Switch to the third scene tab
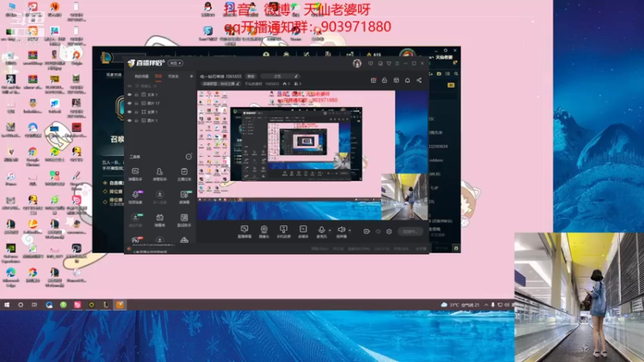This screenshot has height=362, width=644. point(173,76)
